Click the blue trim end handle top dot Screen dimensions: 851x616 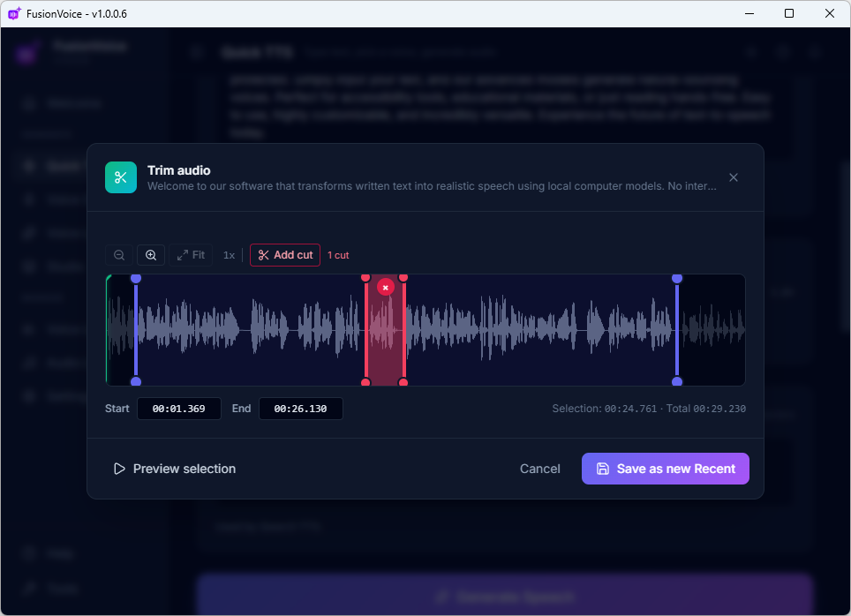pos(677,278)
